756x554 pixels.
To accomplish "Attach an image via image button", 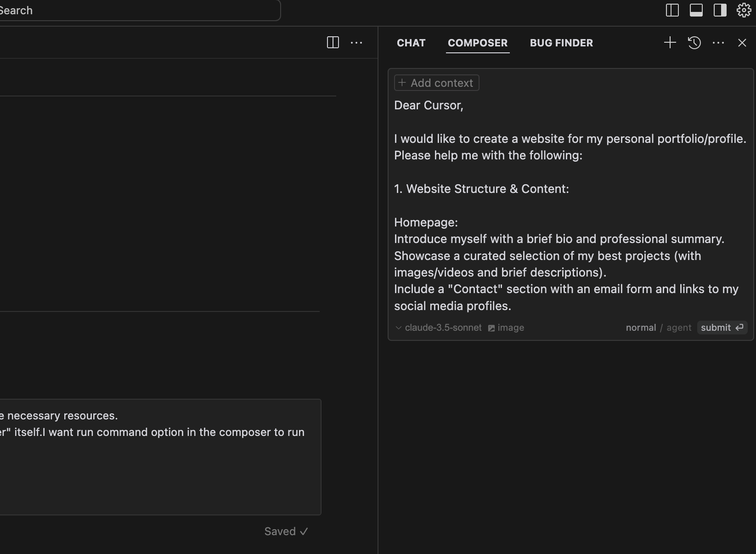I will (x=506, y=328).
